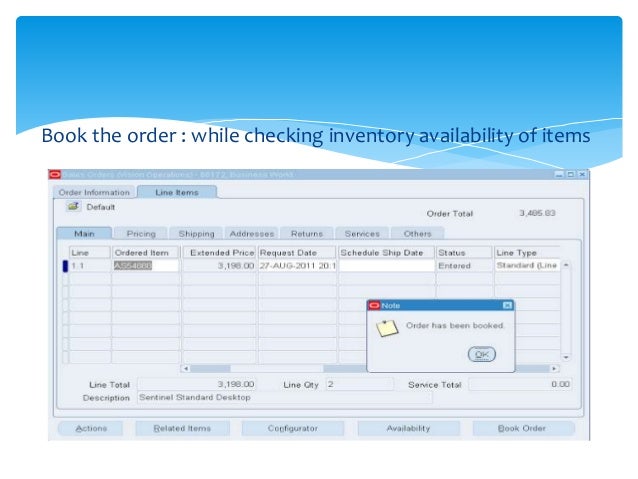Click the Related Items button
The width and height of the screenshot is (638, 479).
(x=182, y=428)
